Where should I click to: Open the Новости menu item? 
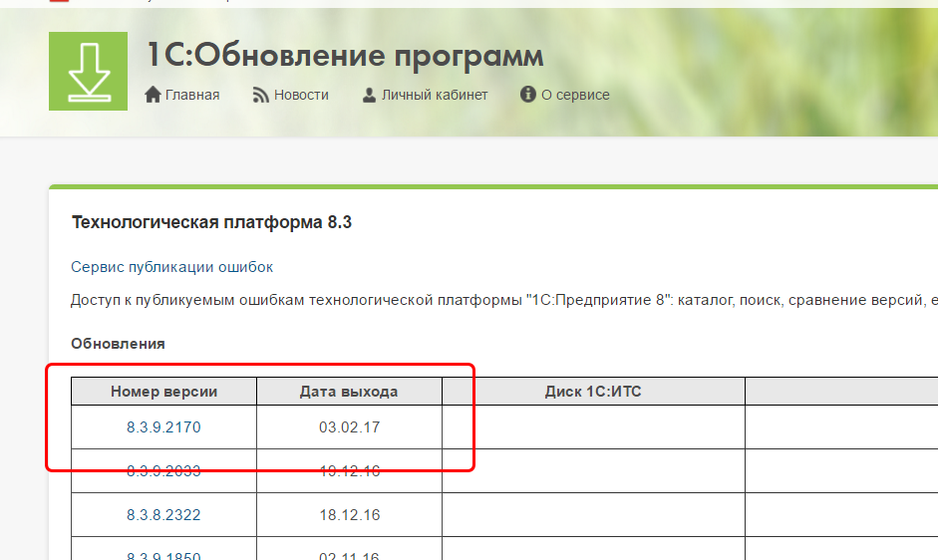301,95
